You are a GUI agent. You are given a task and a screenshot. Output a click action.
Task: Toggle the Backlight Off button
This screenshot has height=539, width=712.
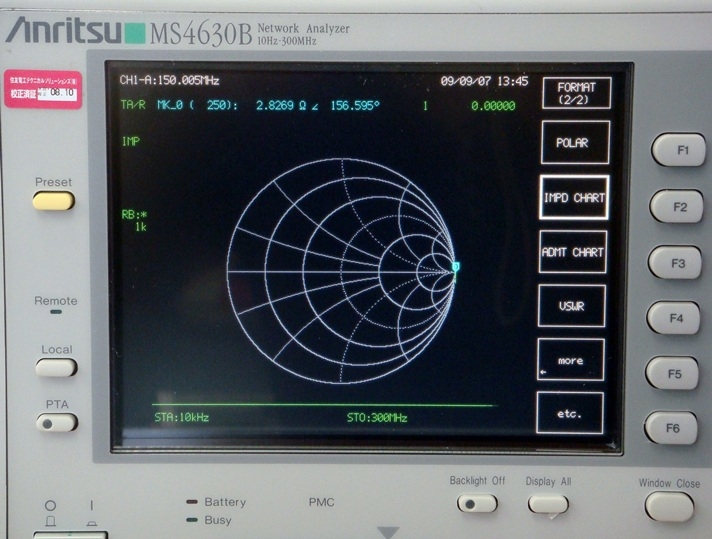tap(477, 504)
